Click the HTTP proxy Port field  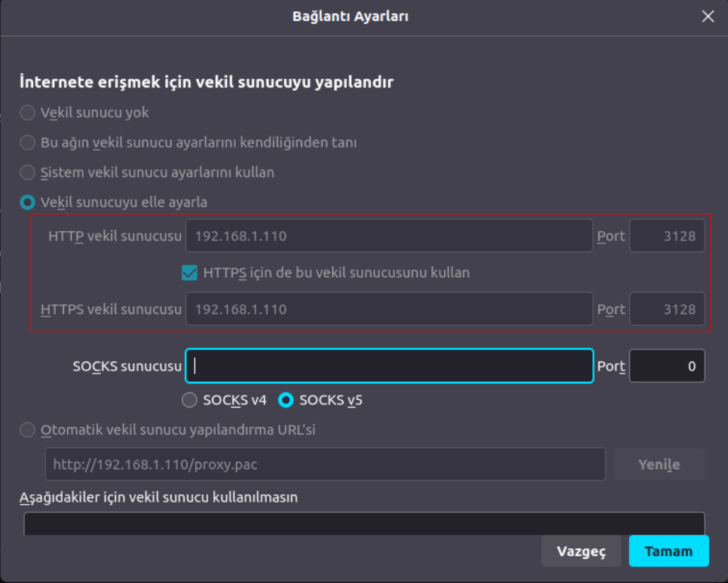click(x=667, y=236)
